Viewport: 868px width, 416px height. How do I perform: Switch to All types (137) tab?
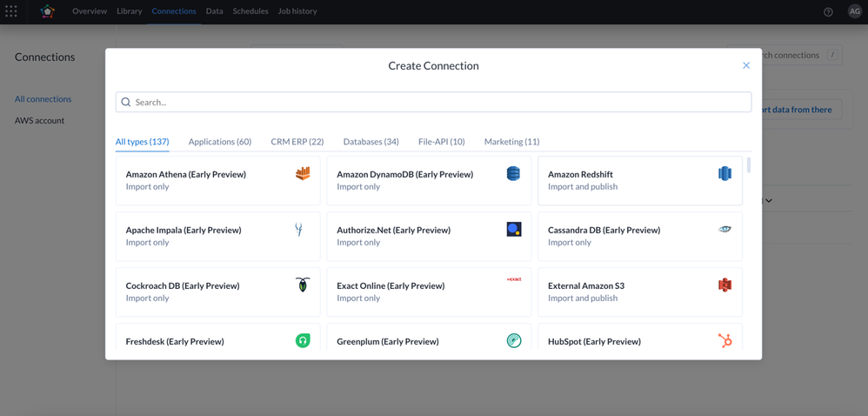(x=143, y=142)
